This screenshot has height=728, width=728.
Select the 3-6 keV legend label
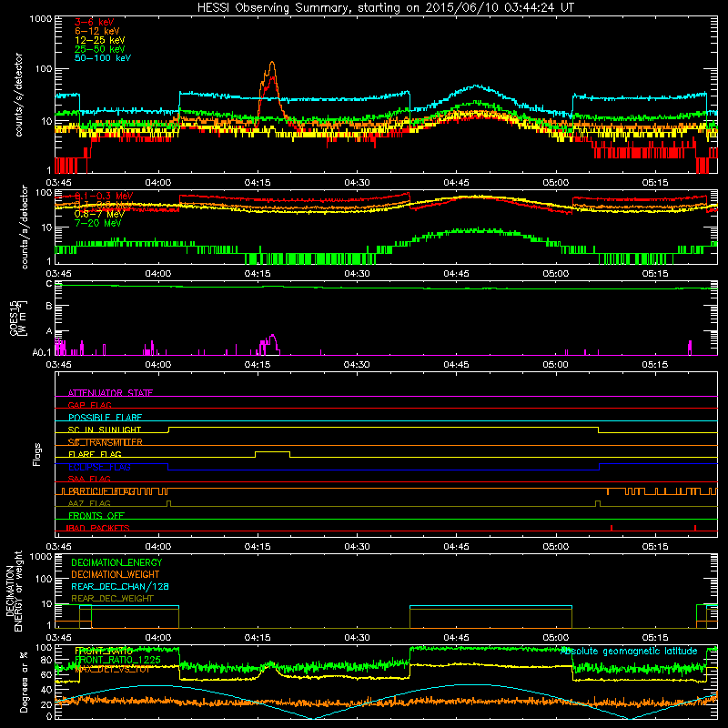(x=94, y=22)
